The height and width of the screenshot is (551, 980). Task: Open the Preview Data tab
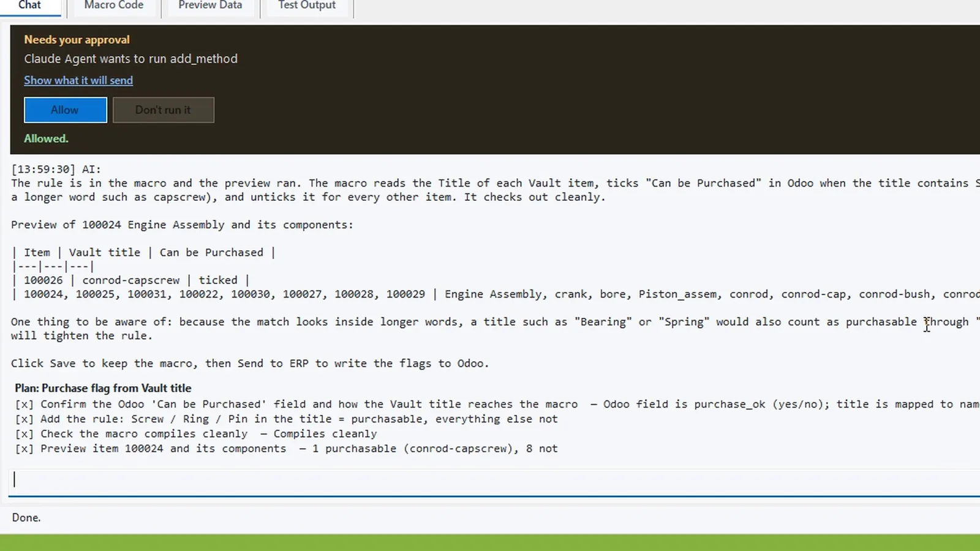click(x=210, y=6)
